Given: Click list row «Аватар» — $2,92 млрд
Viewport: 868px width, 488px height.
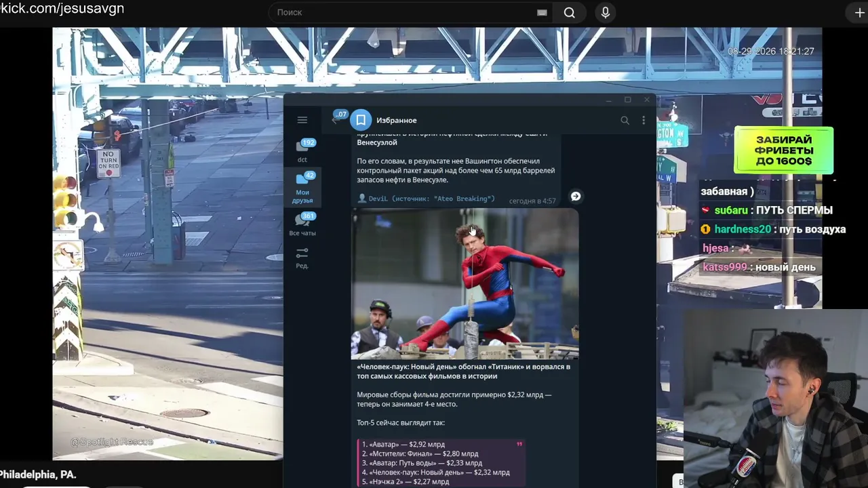Looking at the screenshot, I should pos(403,444).
